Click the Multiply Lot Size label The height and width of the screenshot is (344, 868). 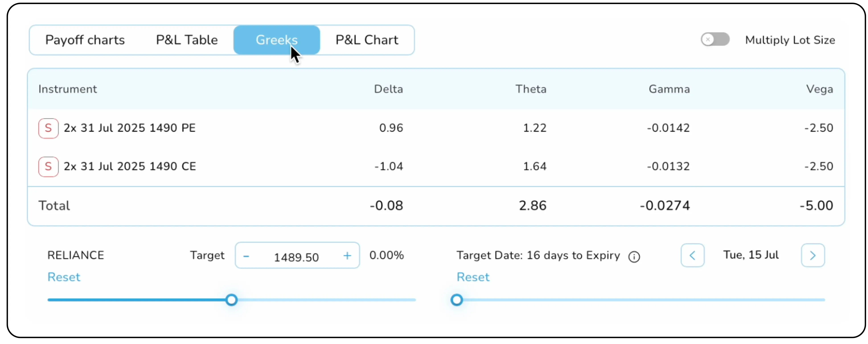pyautogui.click(x=790, y=40)
